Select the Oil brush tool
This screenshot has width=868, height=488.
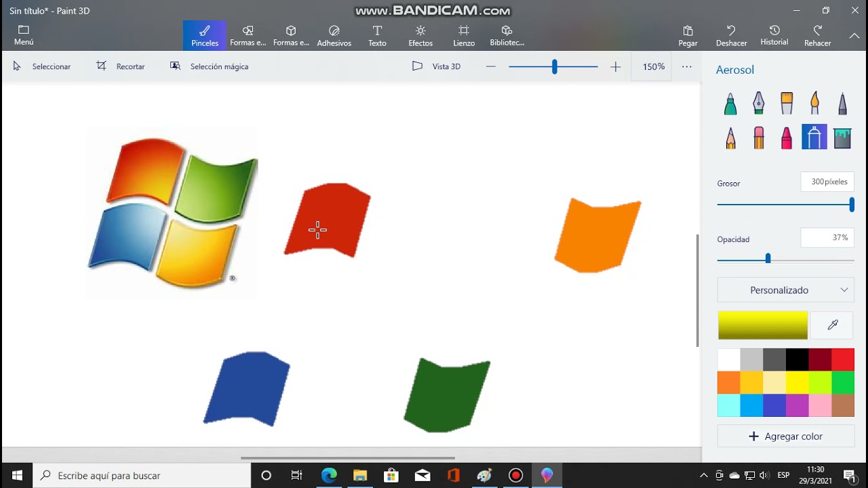tap(787, 104)
